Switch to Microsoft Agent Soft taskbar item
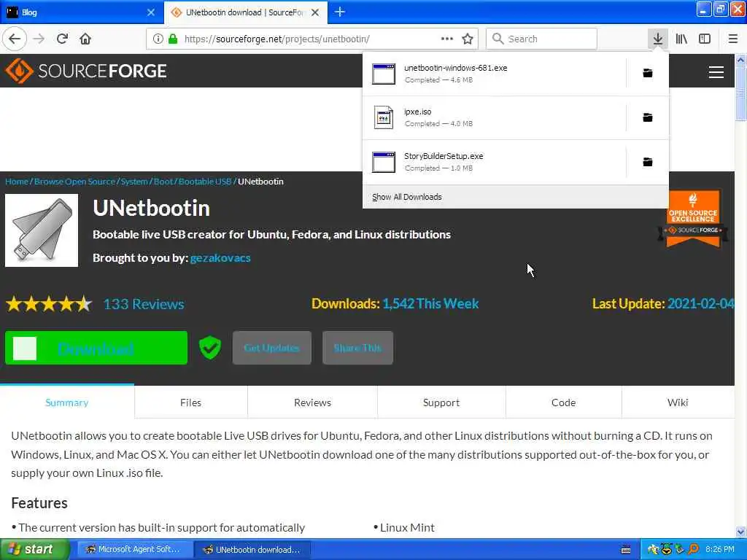747x560 pixels. [x=133, y=549]
